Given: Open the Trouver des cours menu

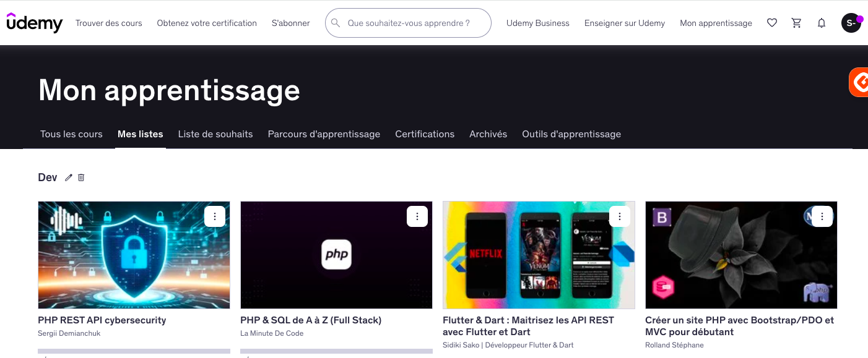Looking at the screenshot, I should [109, 23].
